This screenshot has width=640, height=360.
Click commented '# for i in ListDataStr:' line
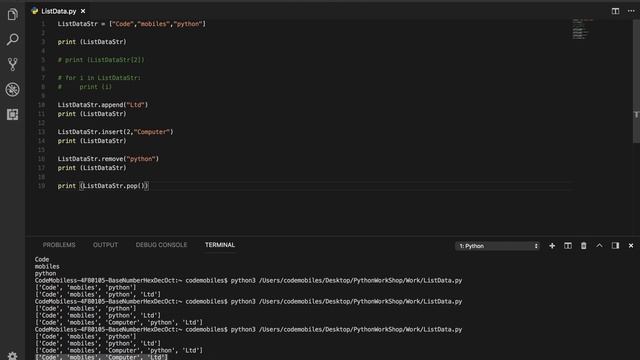point(99,78)
